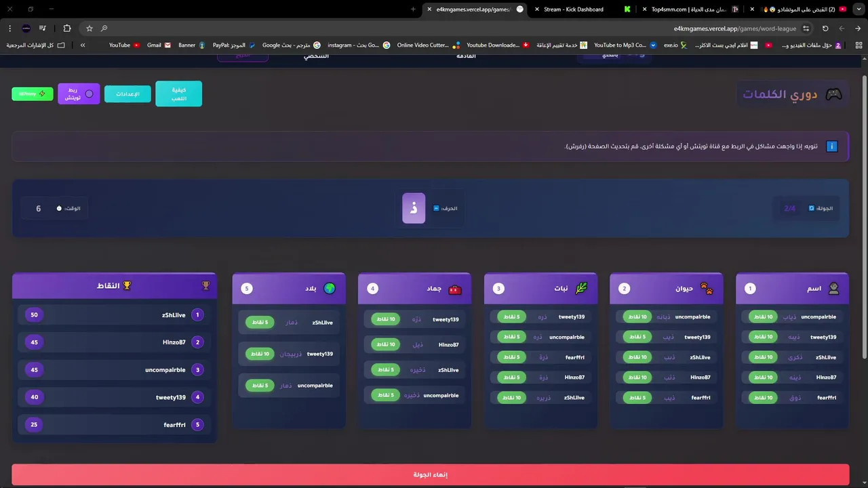
Task: Open Youtube Downloader bookmark
Action: [x=498, y=45]
